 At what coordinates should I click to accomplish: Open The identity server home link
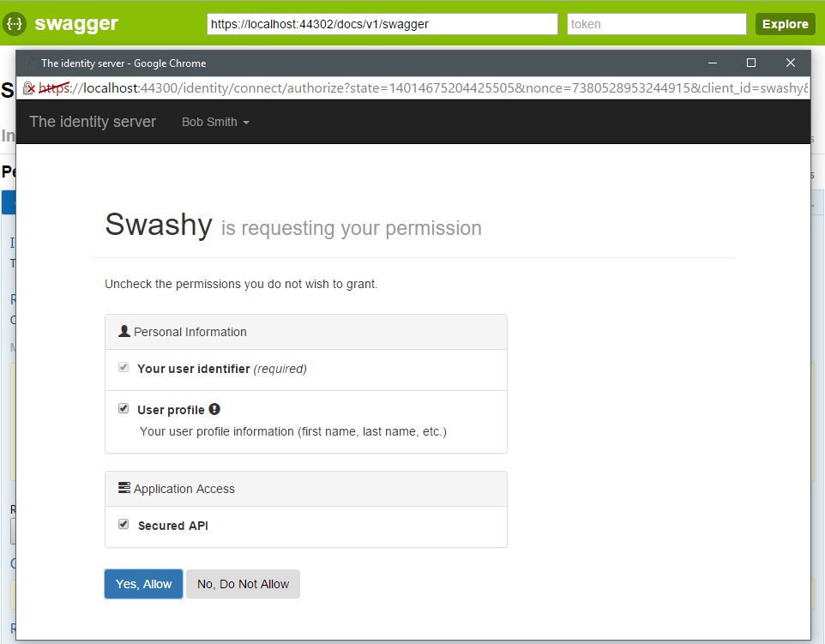(x=93, y=122)
